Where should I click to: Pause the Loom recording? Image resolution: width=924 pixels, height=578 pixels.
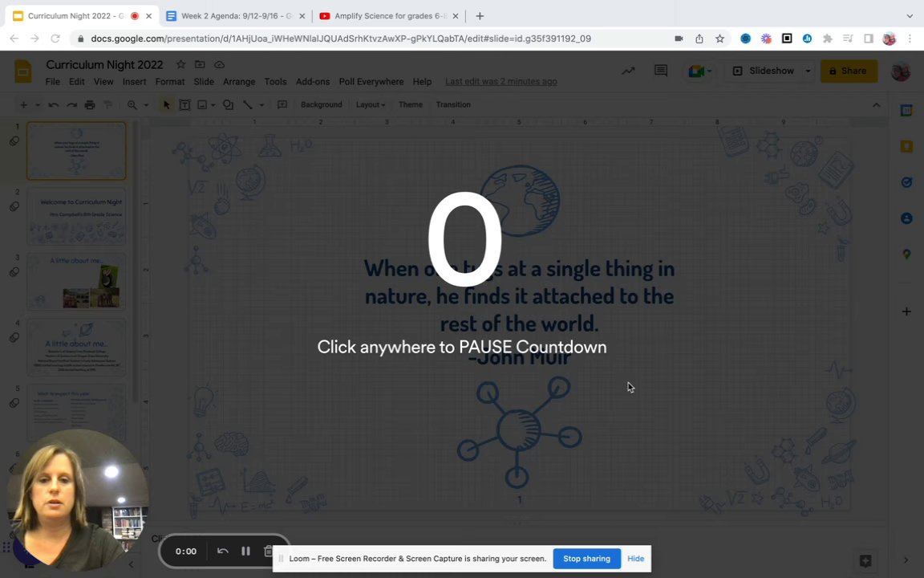click(x=245, y=551)
